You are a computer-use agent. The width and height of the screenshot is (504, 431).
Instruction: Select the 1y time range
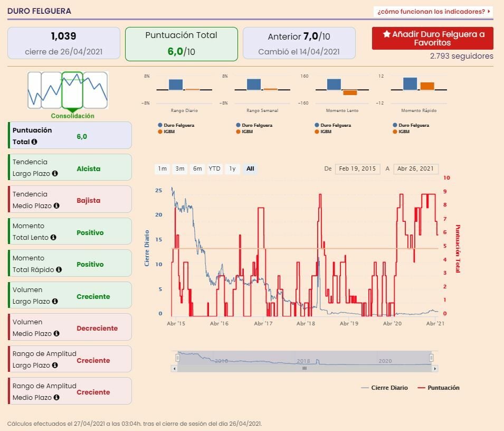(x=232, y=168)
